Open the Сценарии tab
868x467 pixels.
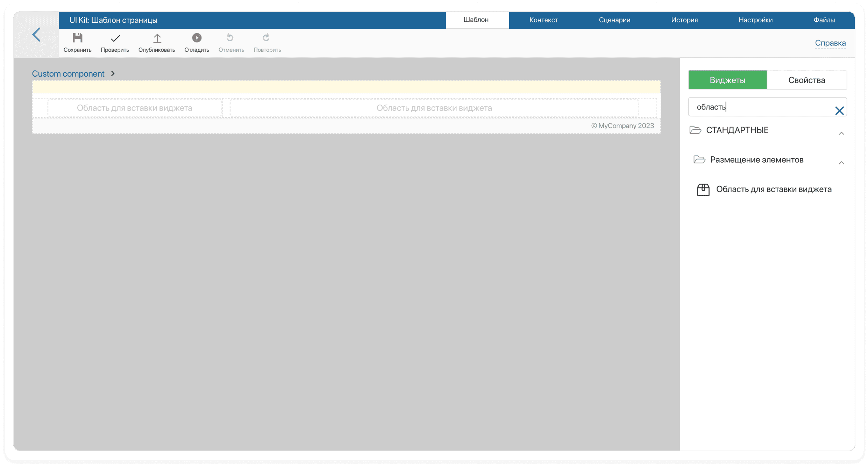click(614, 20)
